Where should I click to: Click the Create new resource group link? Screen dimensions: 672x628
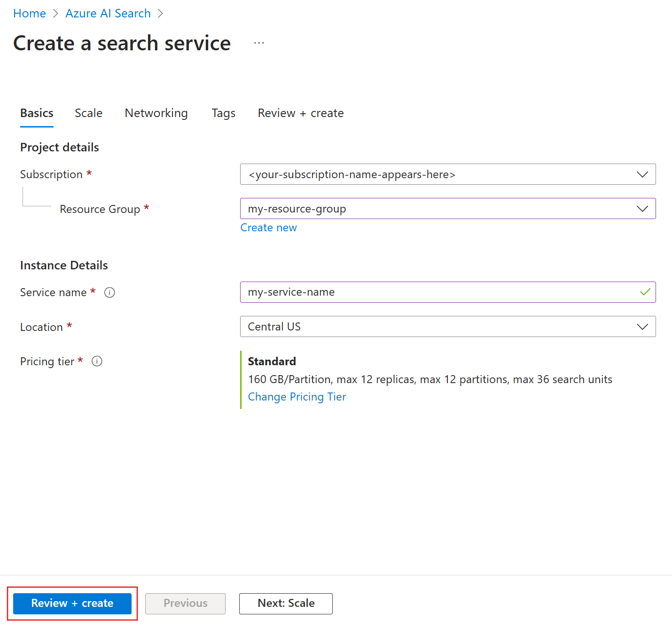pyautogui.click(x=268, y=228)
